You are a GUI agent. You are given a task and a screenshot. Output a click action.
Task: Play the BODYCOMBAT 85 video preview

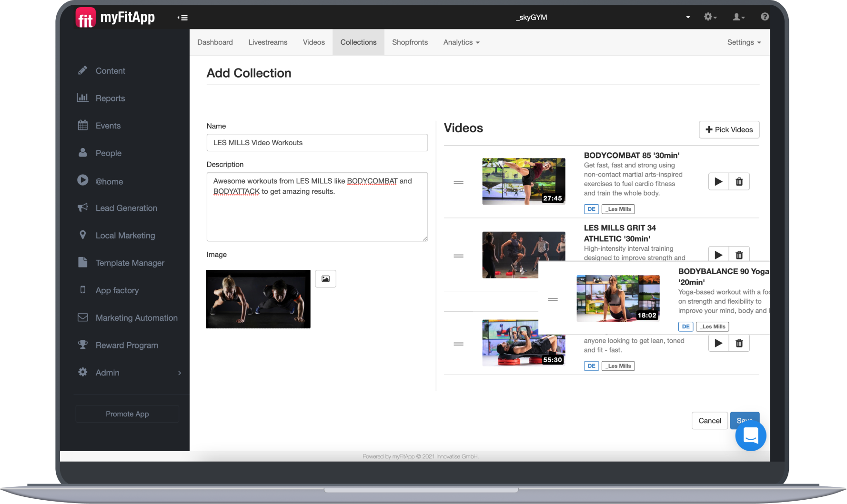pos(719,181)
